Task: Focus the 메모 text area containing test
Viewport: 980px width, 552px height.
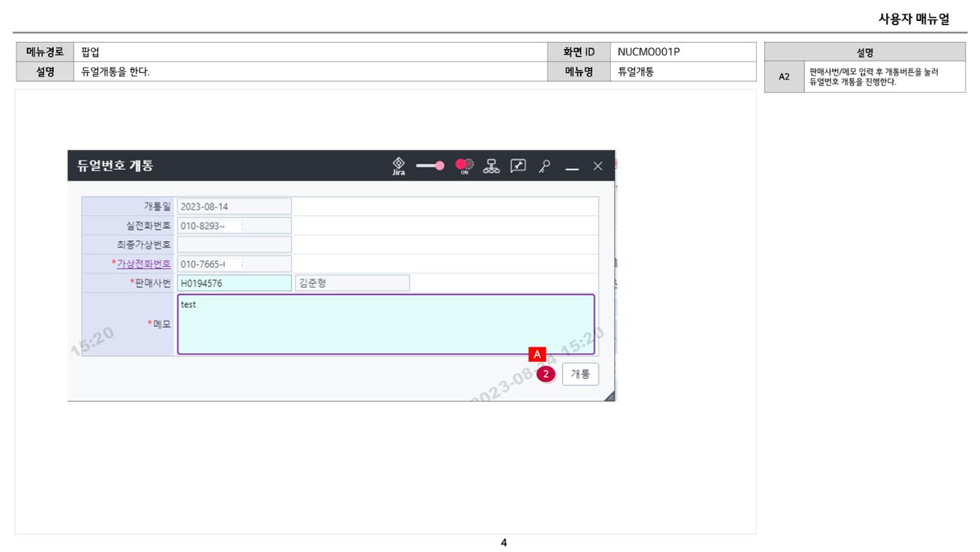Action: coord(386,324)
